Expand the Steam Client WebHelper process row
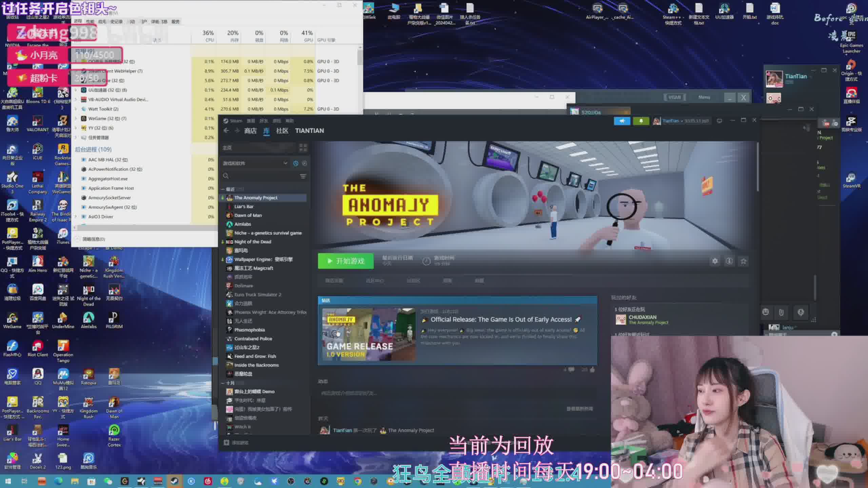Screen dimensions: 868x488 click(76, 71)
